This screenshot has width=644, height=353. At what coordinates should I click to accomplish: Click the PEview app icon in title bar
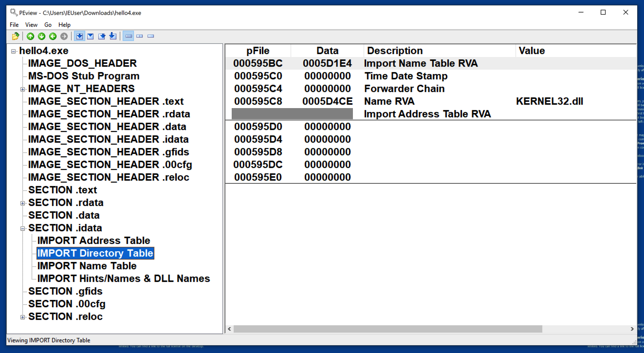[x=14, y=12]
